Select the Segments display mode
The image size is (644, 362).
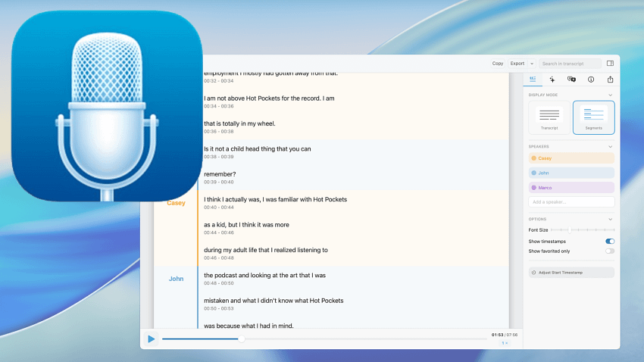(x=593, y=117)
